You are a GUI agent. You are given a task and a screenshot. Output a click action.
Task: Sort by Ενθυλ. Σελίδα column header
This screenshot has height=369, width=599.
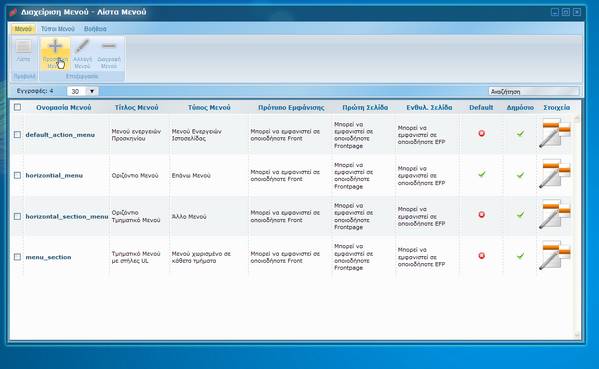coord(429,107)
